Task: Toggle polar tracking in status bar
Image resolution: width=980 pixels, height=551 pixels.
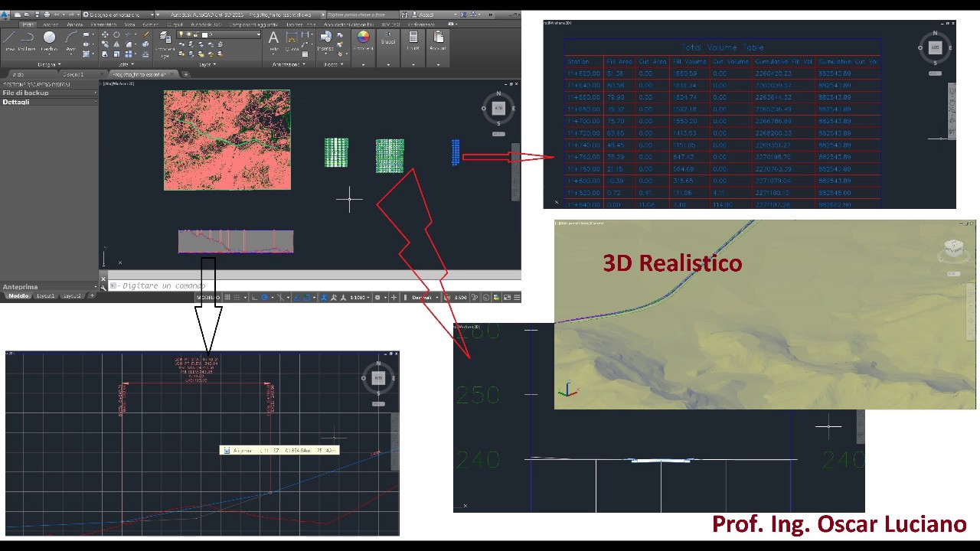Action: click(264, 298)
